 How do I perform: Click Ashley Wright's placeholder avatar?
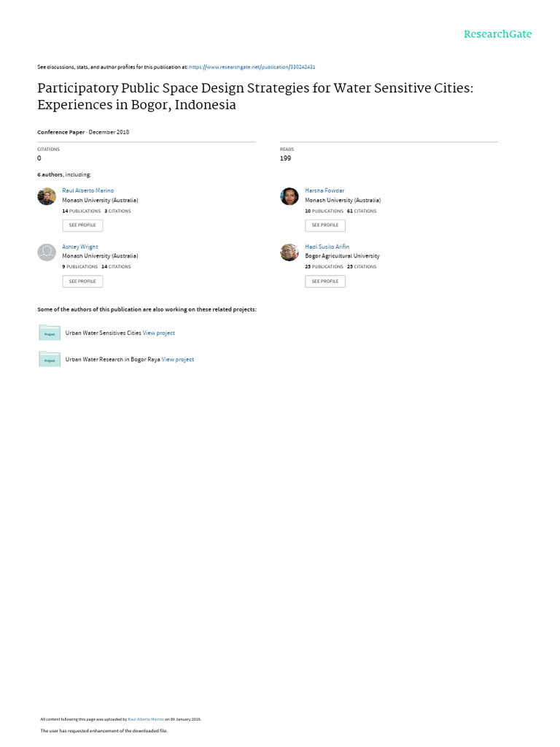pyautogui.click(x=47, y=252)
